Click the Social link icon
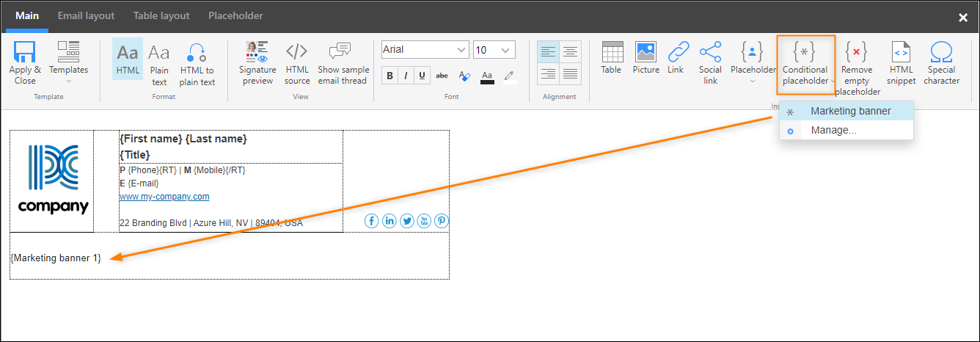 point(710,51)
